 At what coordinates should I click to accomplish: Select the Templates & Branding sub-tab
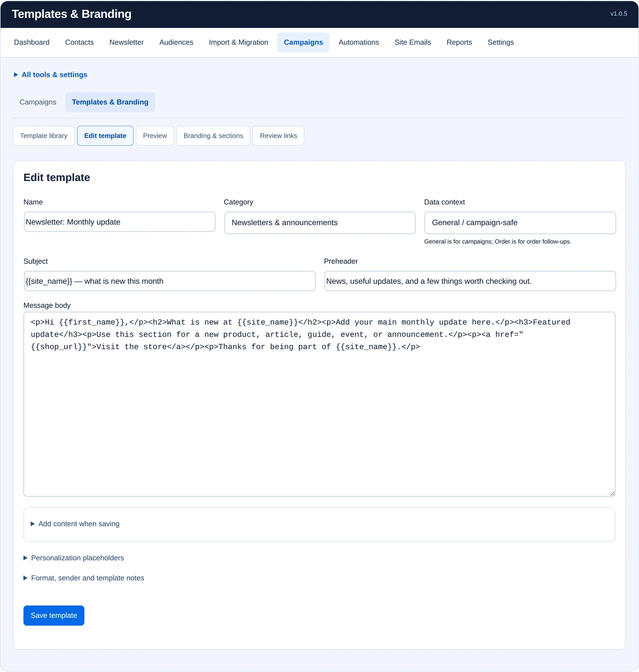(110, 102)
